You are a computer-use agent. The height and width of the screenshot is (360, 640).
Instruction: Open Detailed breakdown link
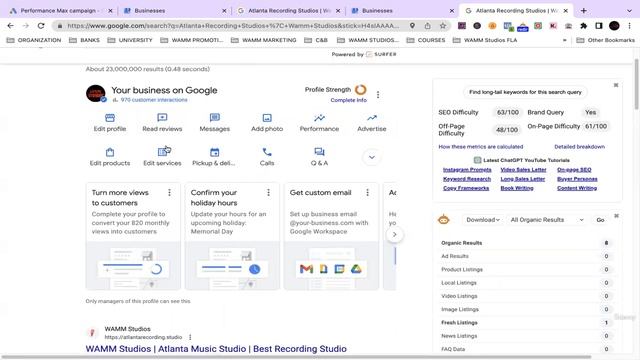click(x=580, y=147)
